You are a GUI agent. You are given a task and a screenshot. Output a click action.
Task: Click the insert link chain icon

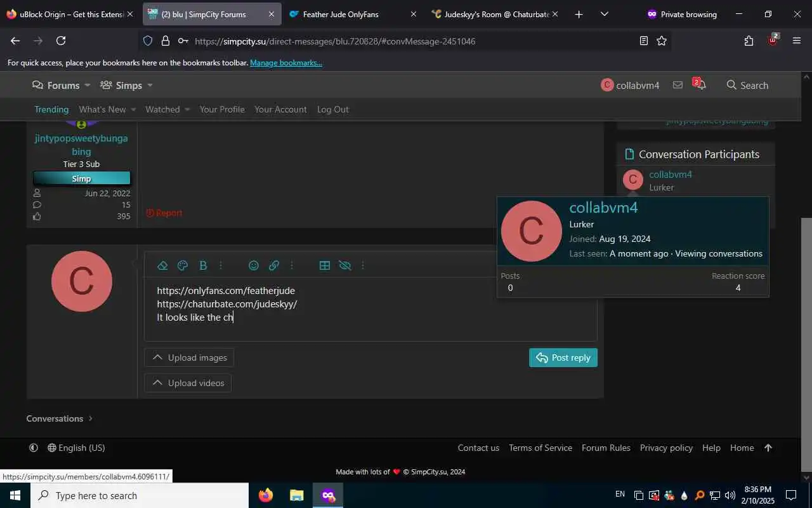tap(274, 265)
